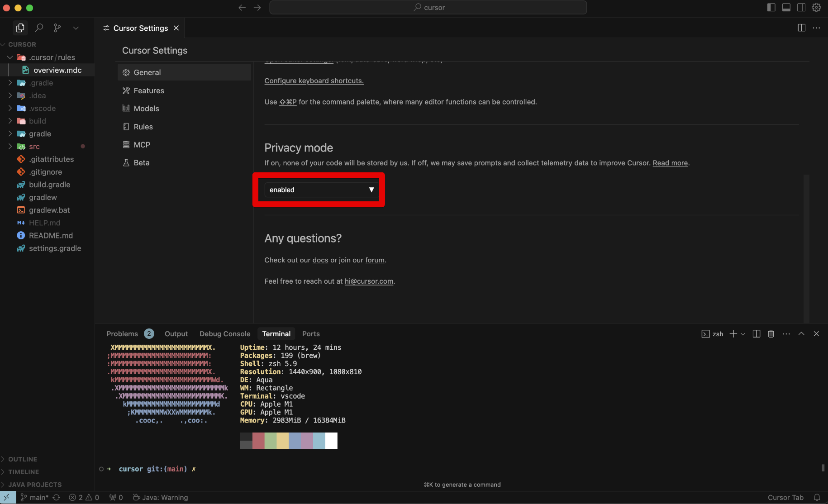Expand the build folder
The image size is (828, 504).
[x=47, y=121]
